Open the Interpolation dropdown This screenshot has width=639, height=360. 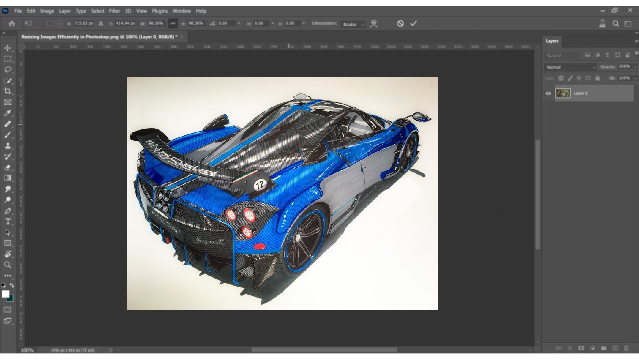point(353,24)
